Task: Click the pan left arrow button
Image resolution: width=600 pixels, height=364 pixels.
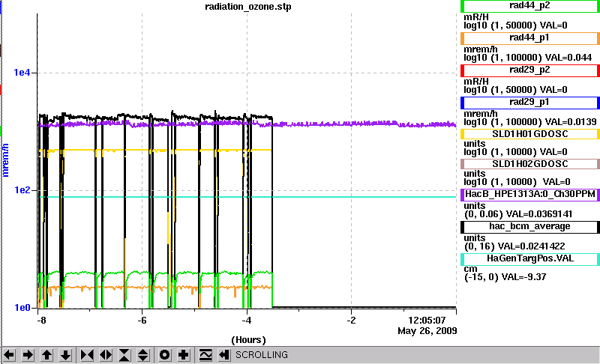Action: point(9,355)
